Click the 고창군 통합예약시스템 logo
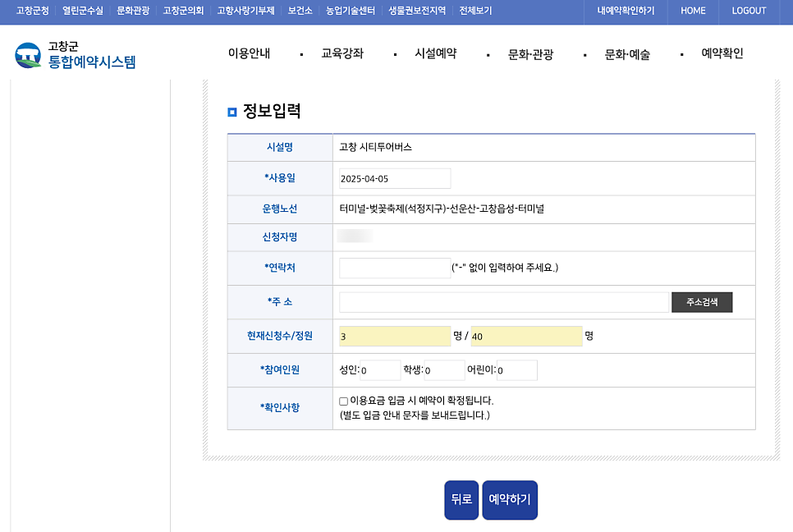This screenshot has height=532, width=793. coord(76,55)
